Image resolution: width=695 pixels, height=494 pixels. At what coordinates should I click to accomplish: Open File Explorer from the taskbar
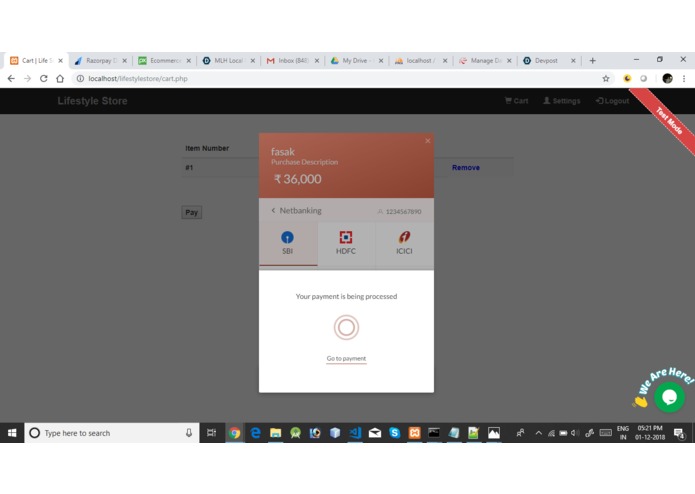coord(275,433)
